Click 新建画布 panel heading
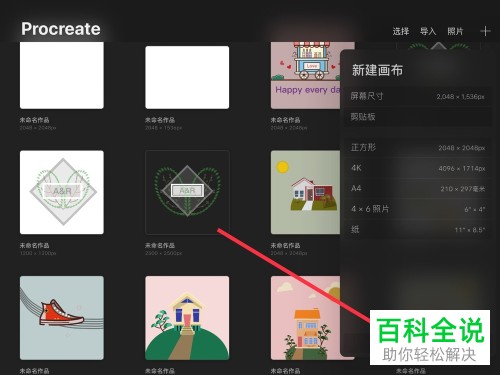This screenshot has width=500, height=375. (377, 70)
